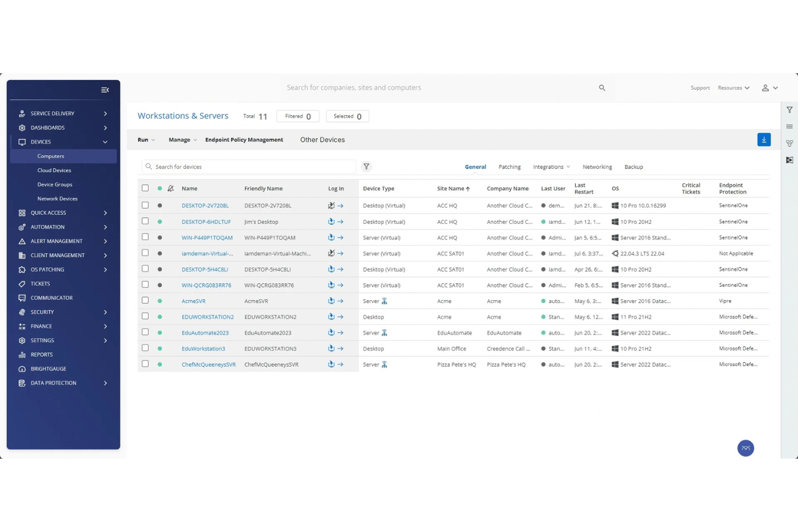This screenshot has height=532, width=798.
Task: Open the Resources dropdown in header
Action: coord(733,88)
